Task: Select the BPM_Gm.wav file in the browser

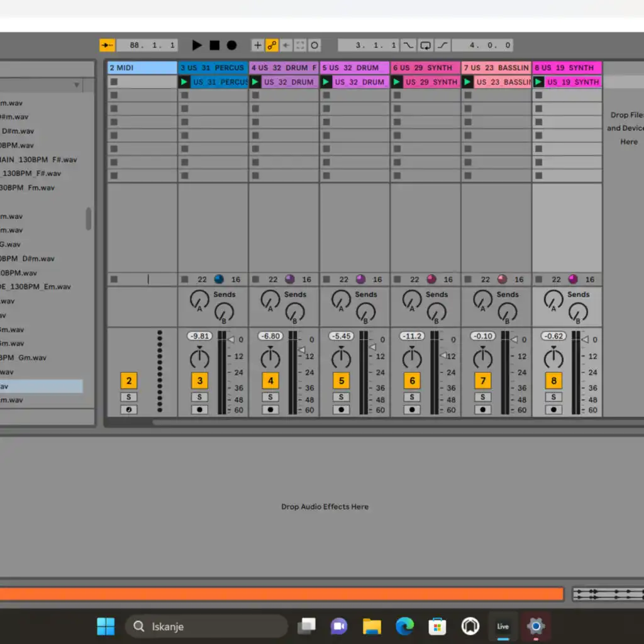Action: point(23,358)
